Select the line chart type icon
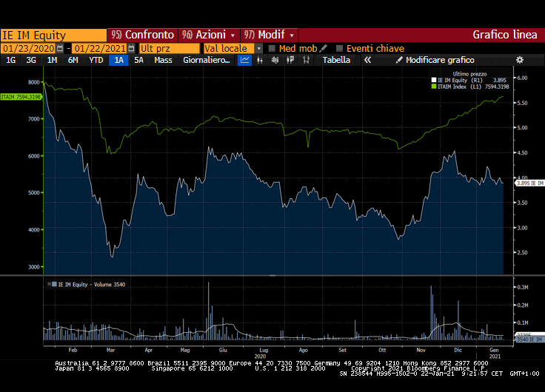The width and height of the screenshot is (545, 392). pyautogui.click(x=244, y=60)
